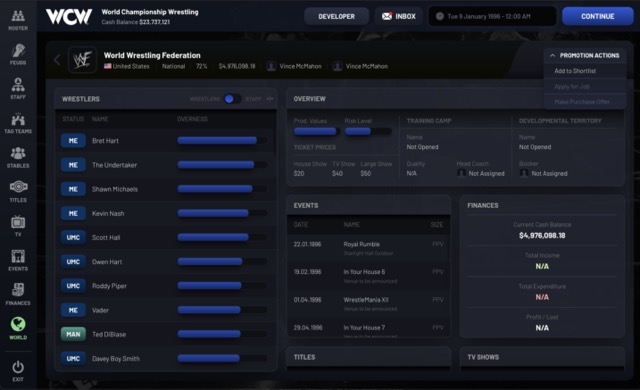Select Make Purchase Offer action
Viewport: 640px width, 390px height.
point(585,102)
